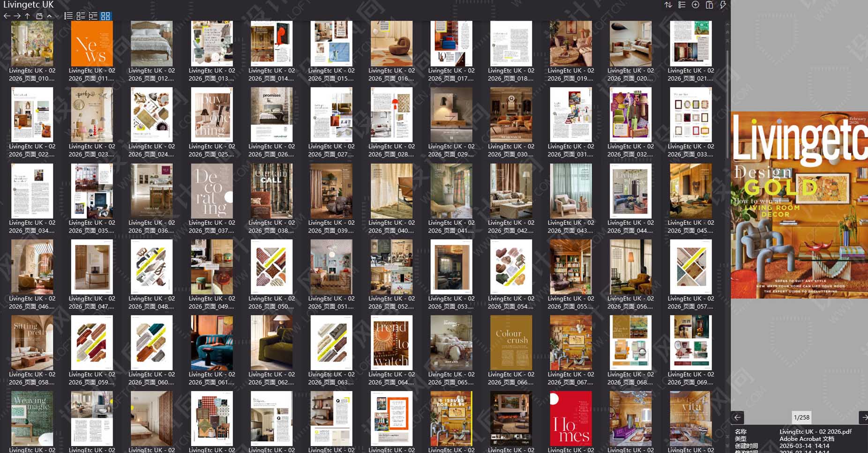Navigate back with the back arrow

click(7, 16)
